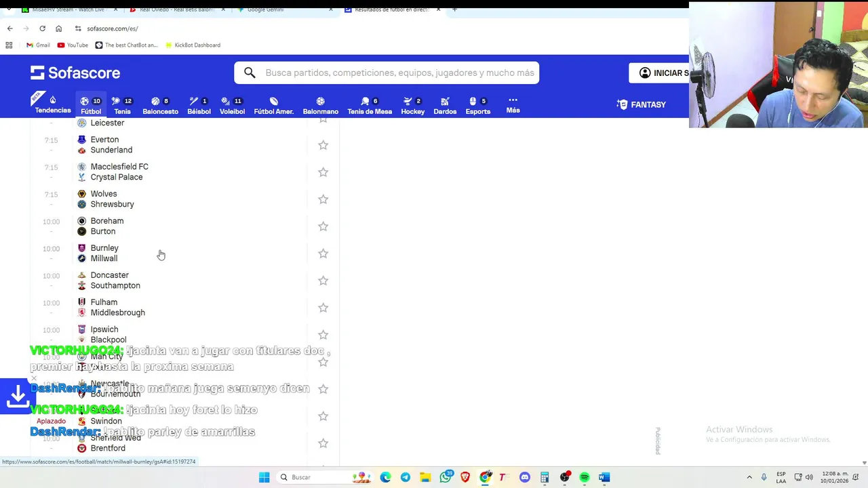The image size is (868, 488).
Task: Open Telegram from the taskbar
Action: [x=405, y=477]
